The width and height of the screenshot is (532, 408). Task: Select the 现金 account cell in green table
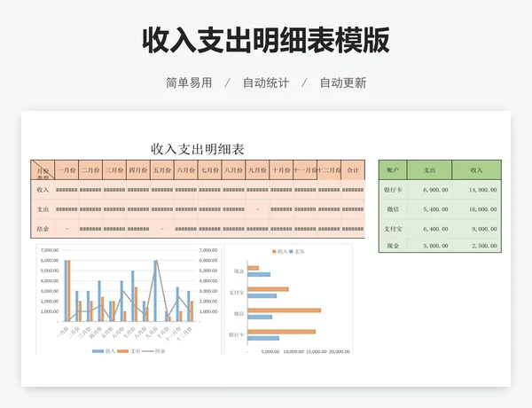[393, 246]
